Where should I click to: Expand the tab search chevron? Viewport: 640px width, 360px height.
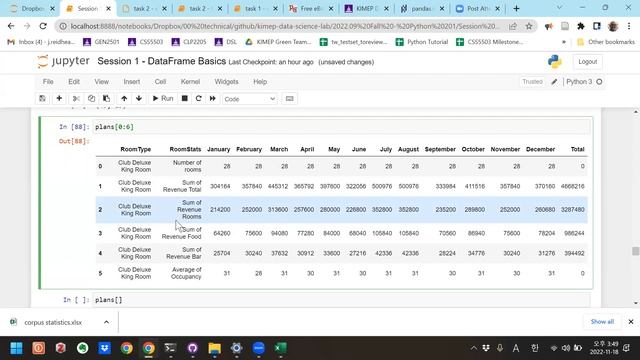[x=559, y=8]
